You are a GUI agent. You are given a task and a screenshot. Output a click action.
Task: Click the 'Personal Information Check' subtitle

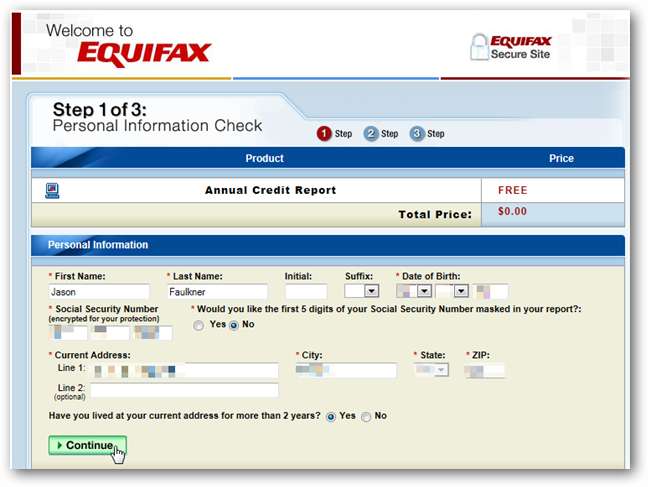click(x=157, y=126)
